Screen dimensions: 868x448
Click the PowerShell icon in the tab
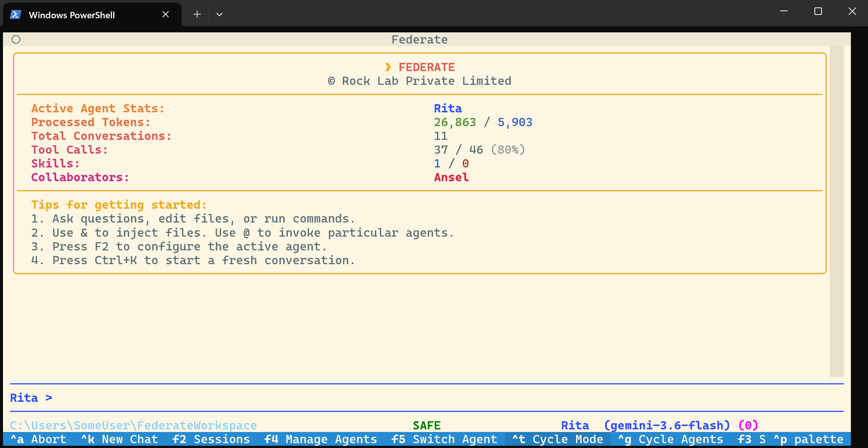point(16,15)
